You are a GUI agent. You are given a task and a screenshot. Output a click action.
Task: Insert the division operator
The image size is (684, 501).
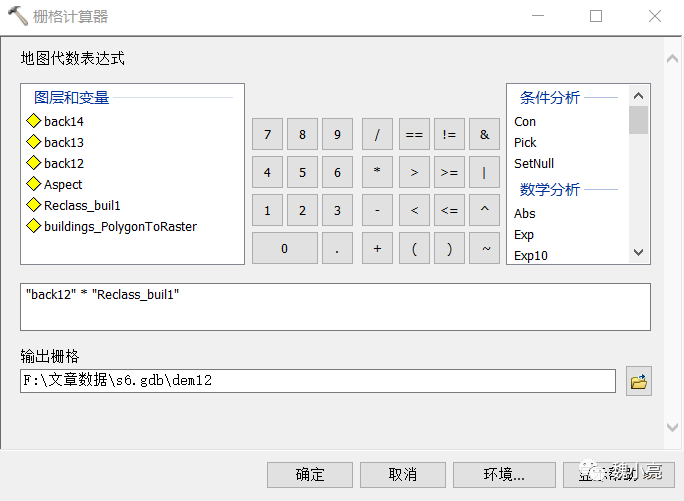pos(377,134)
